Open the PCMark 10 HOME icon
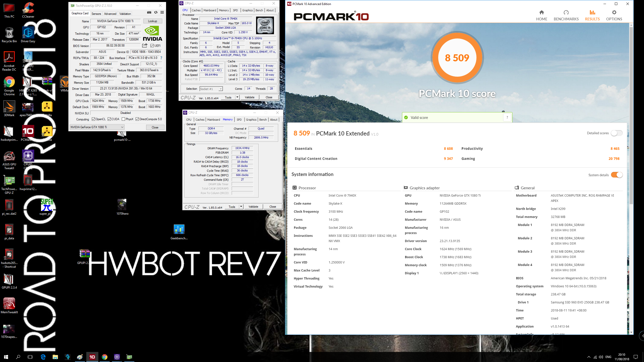The height and width of the screenshot is (362, 644). point(542,13)
